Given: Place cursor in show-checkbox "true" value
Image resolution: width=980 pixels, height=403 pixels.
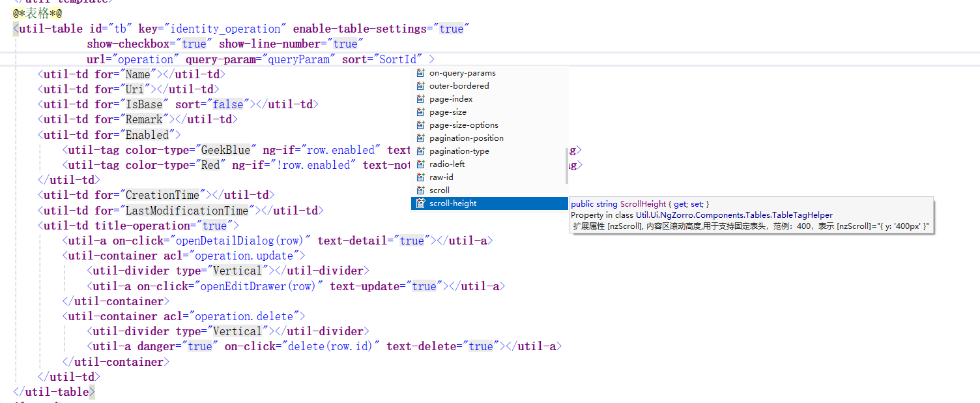Looking at the screenshot, I should tap(194, 44).
